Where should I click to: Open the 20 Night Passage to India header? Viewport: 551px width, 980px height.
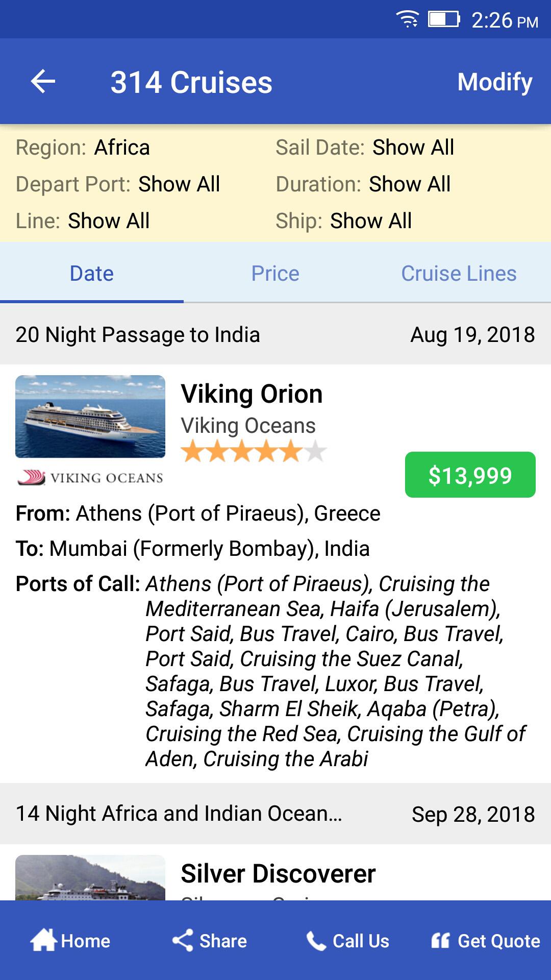[138, 335]
